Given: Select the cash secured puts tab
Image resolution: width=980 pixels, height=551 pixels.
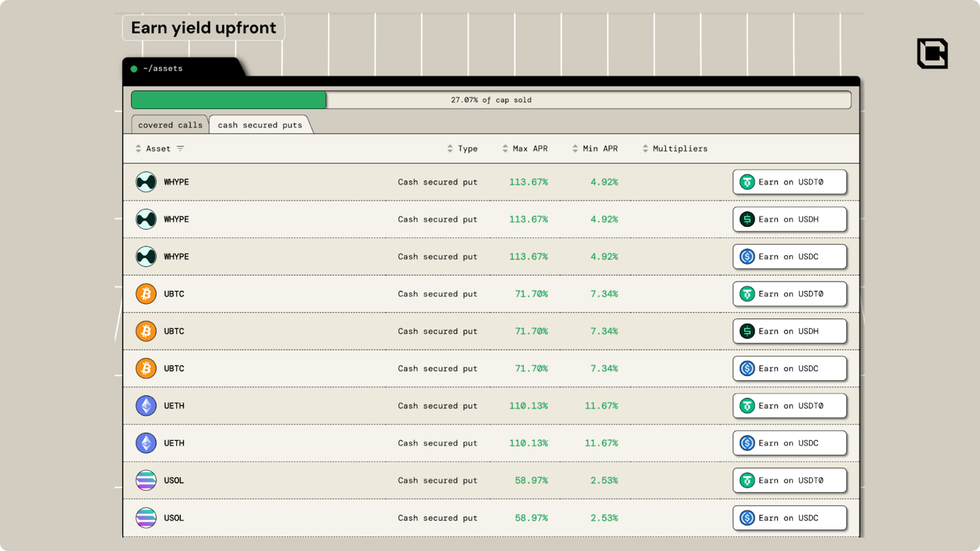Looking at the screenshot, I should pos(260,125).
